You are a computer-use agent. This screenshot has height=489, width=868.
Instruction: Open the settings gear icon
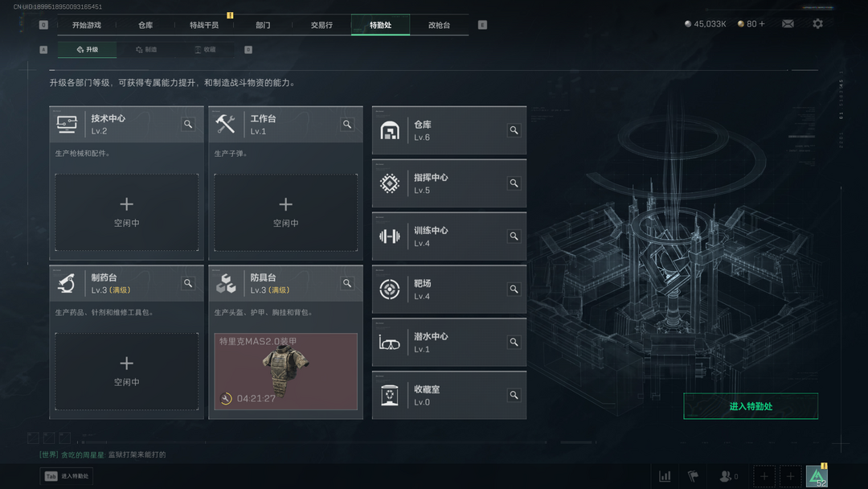[x=817, y=24]
